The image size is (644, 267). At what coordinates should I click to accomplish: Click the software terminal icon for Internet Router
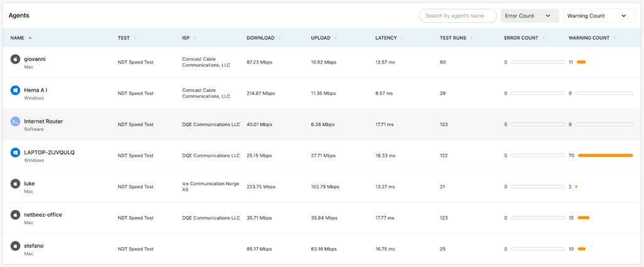tap(15, 121)
